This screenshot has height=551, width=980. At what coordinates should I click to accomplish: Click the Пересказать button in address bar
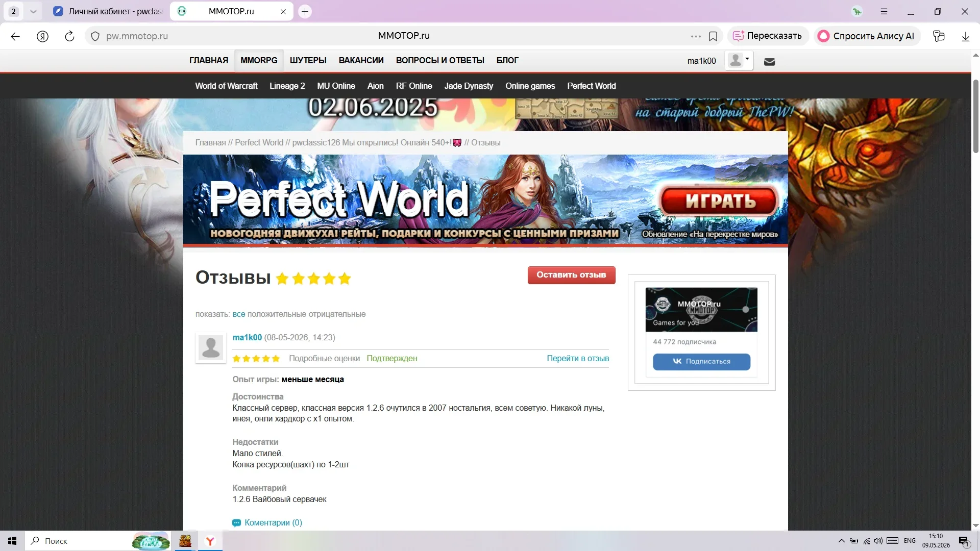coord(768,36)
